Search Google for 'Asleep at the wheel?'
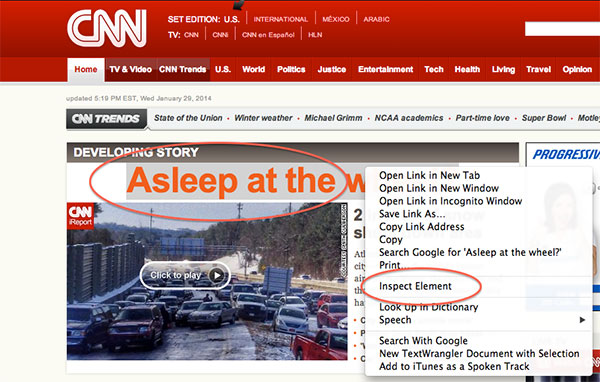The width and height of the screenshot is (600, 382). pos(470,252)
